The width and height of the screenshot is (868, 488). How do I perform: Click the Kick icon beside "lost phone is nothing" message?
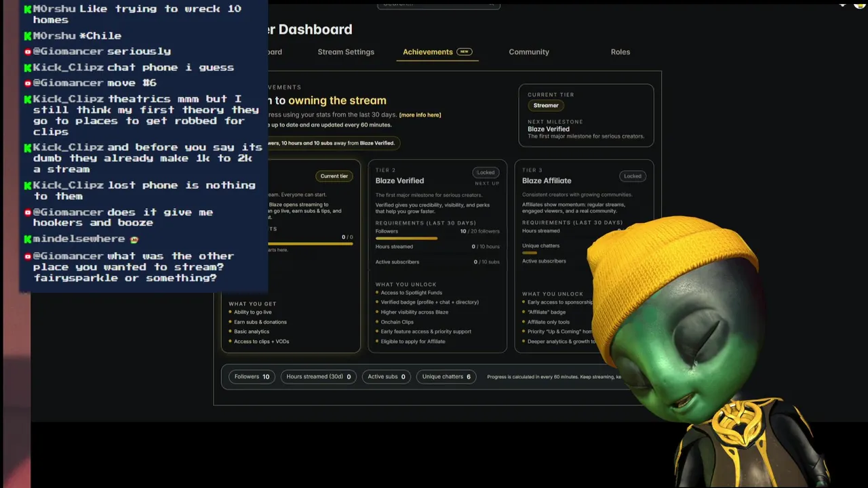pyautogui.click(x=28, y=186)
